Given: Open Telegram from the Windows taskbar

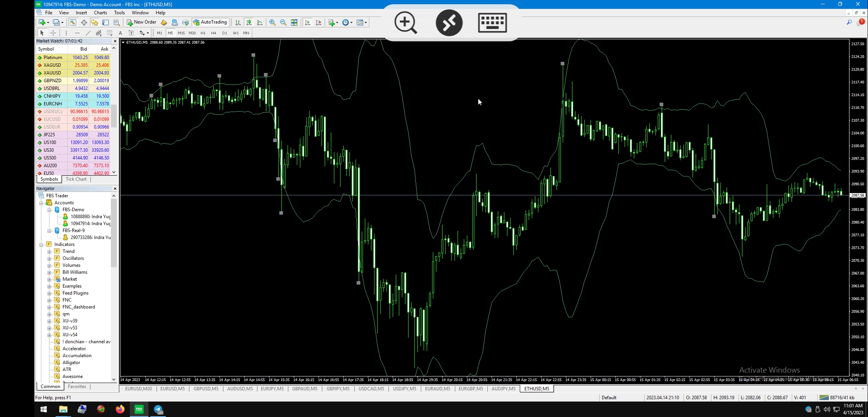Looking at the screenshot, I should 158,409.
